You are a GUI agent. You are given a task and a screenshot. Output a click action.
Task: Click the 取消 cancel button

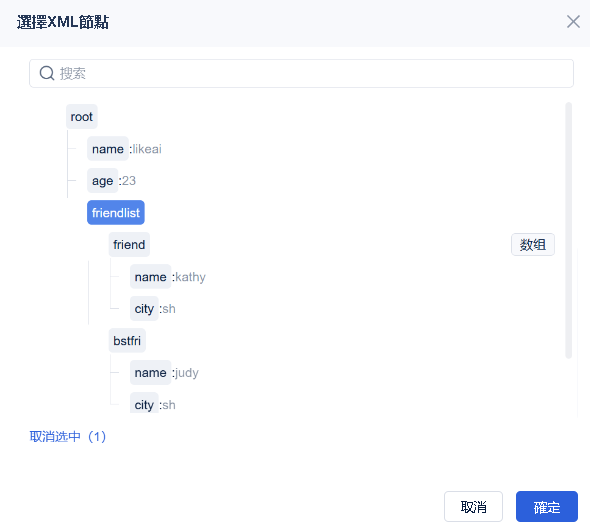click(x=473, y=506)
